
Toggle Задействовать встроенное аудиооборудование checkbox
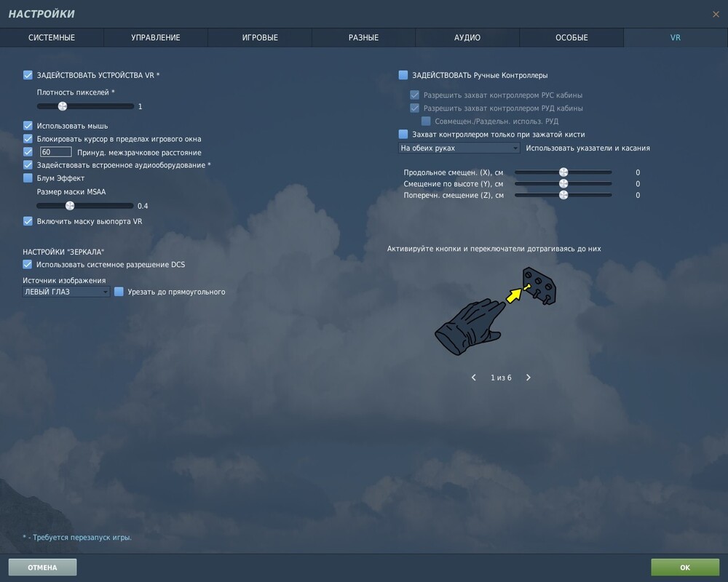[28, 164]
